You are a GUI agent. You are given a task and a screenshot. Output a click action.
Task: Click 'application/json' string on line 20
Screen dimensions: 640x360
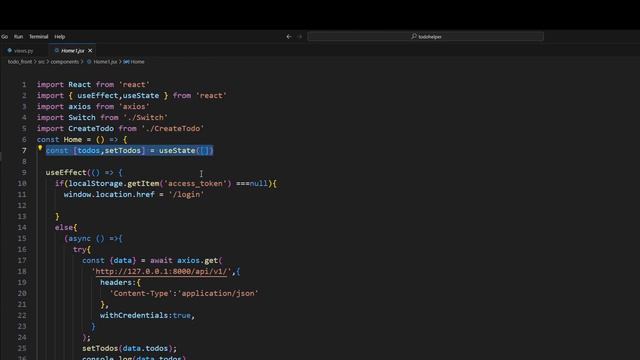tap(218, 293)
